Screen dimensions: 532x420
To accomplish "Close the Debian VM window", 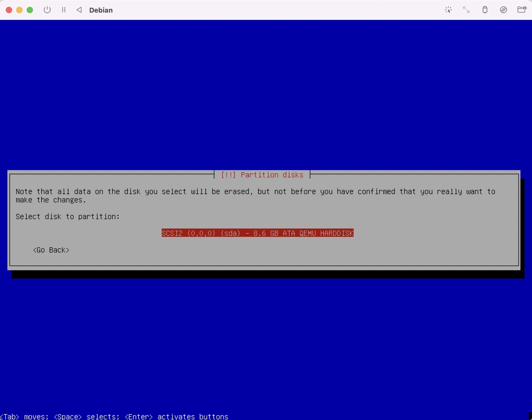I will (9, 10).
